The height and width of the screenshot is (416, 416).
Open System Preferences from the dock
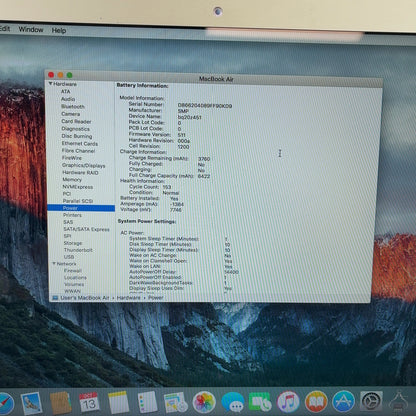[371, 401]
